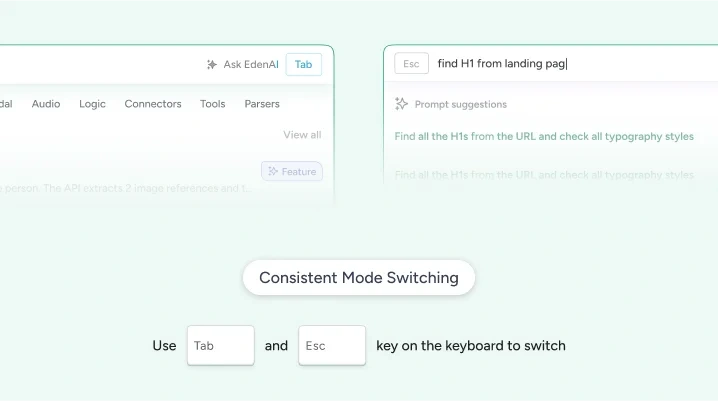718x401 pixels.
Task: Click the Prompt suggestions heading text
Action: [x=460, y=104]
